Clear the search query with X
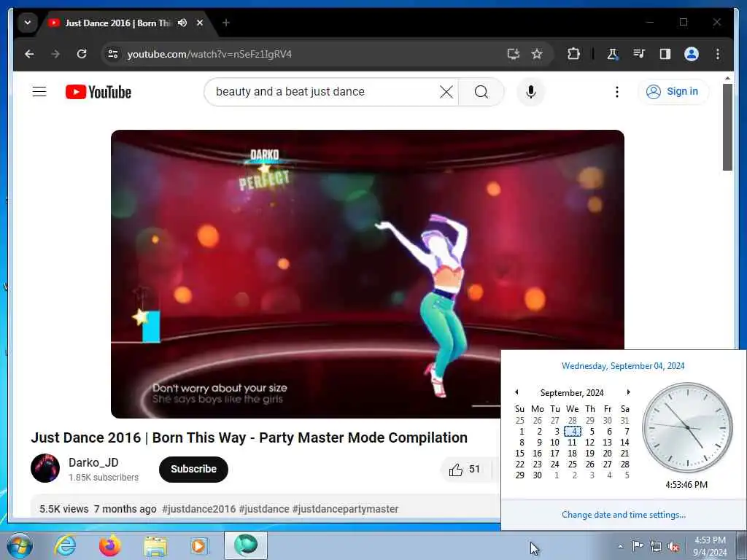747x560 pixels. click(x=446, y=91)
